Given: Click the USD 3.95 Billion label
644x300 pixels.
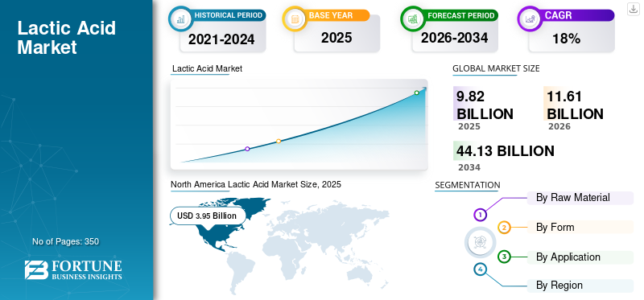Looking at the screenshot, I should click(207, 216).
